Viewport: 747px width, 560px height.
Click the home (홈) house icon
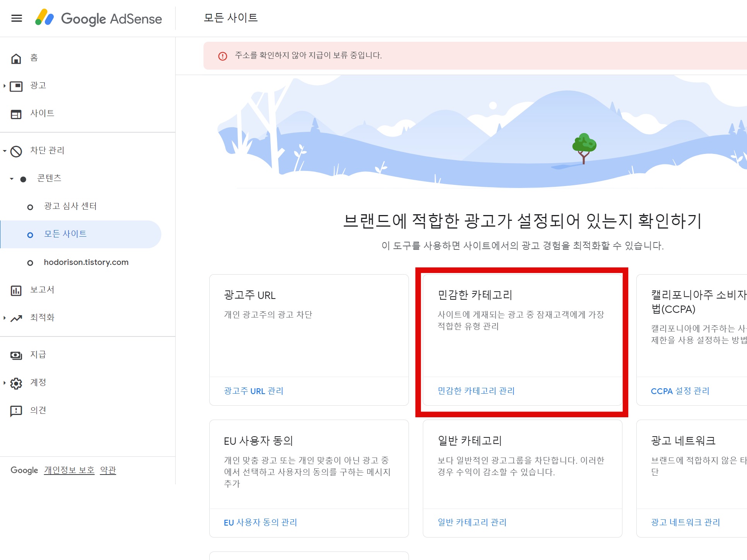pos(16,58)
